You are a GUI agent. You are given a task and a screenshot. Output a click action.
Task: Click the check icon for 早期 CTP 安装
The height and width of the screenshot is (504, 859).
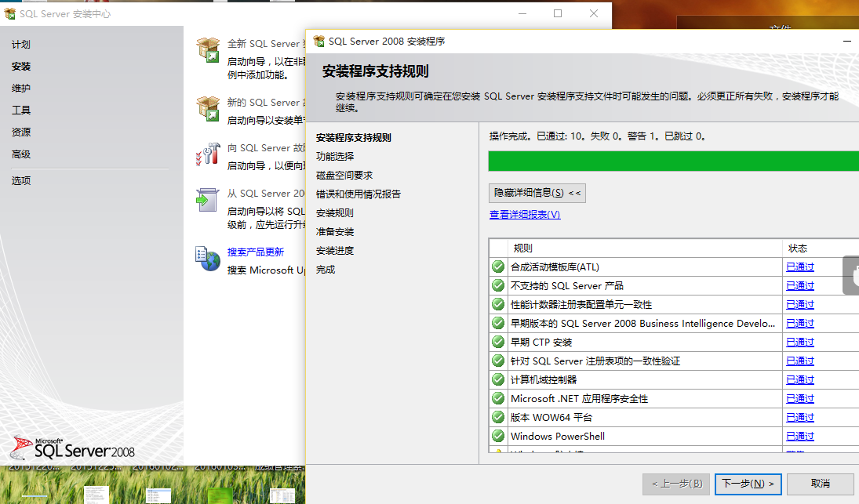498,342
